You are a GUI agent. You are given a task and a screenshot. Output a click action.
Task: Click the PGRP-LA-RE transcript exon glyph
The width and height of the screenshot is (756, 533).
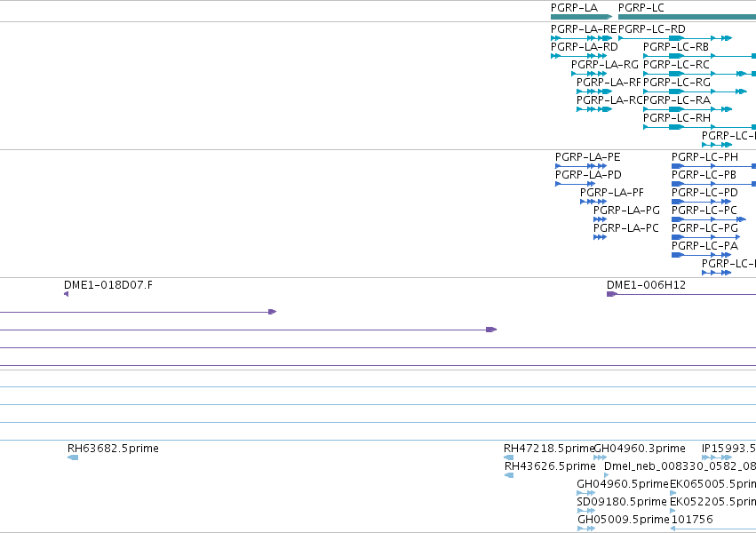click(x=581, y=38)
